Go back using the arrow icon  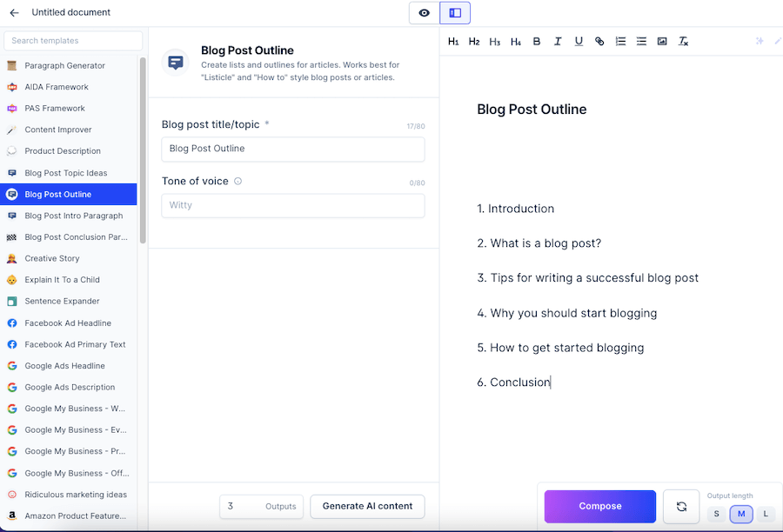[x=14, y=12]
